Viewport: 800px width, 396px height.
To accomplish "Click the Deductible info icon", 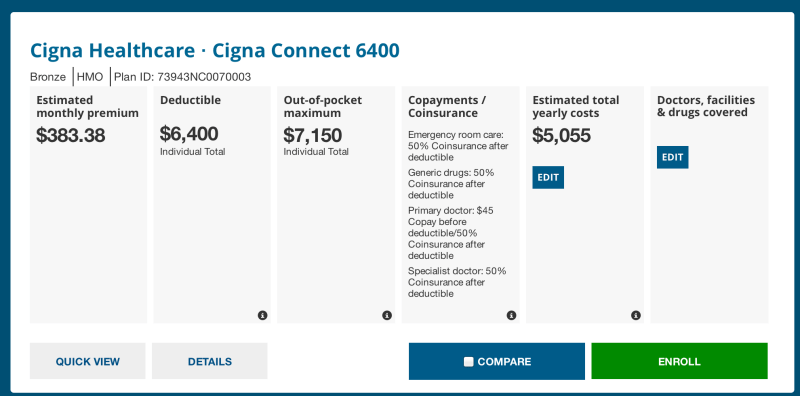I will (262, 315).
